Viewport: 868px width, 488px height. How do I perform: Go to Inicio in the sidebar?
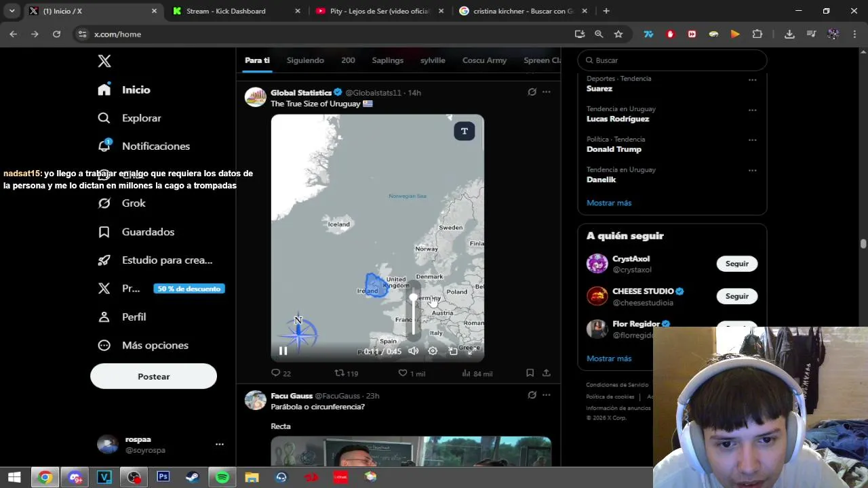[x=124, y=89]
